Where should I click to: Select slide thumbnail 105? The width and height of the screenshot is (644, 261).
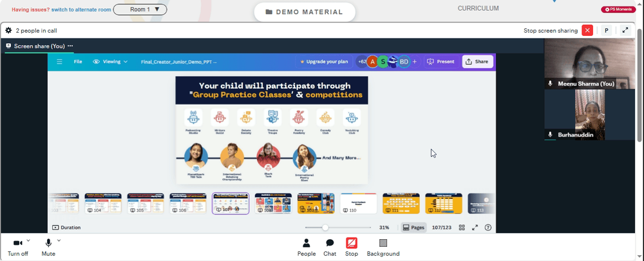(x=146, y=203)
